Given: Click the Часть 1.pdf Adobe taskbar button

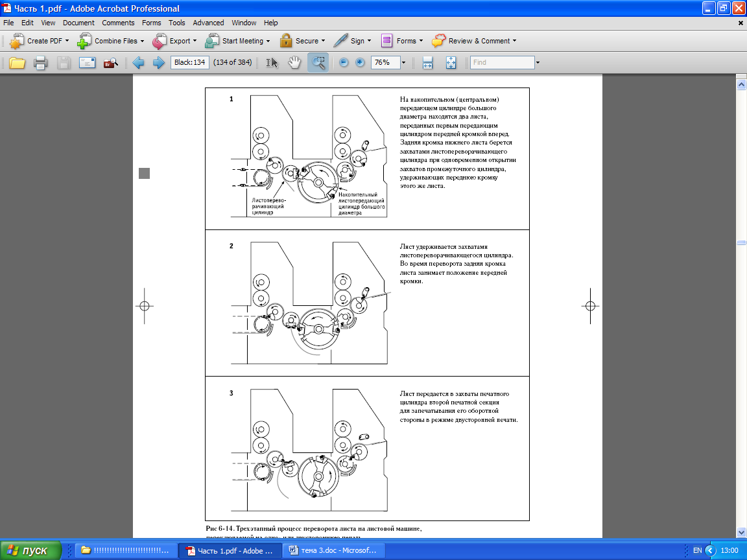Looking at the screenshot, I should 230,550.
